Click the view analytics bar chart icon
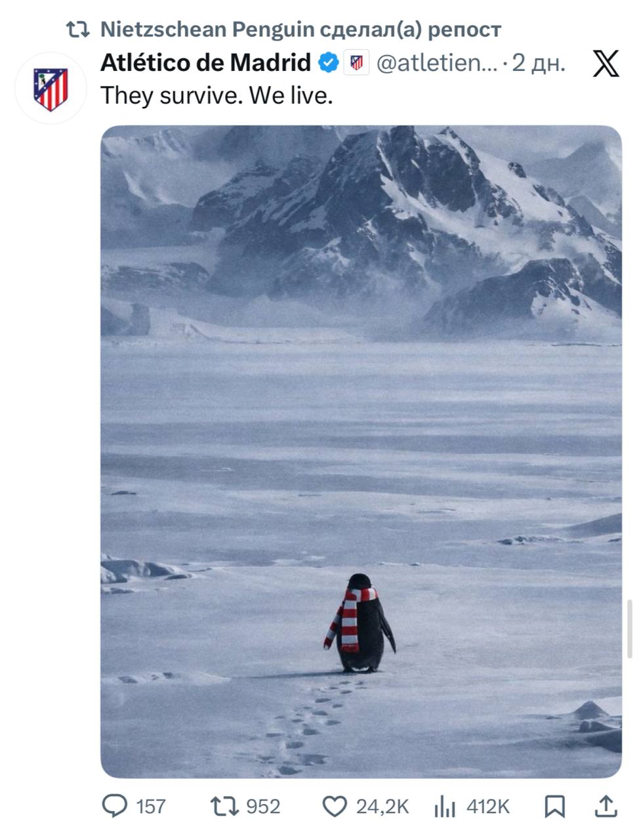The height and width of the screenshot is (840, 637). [445, 807]
